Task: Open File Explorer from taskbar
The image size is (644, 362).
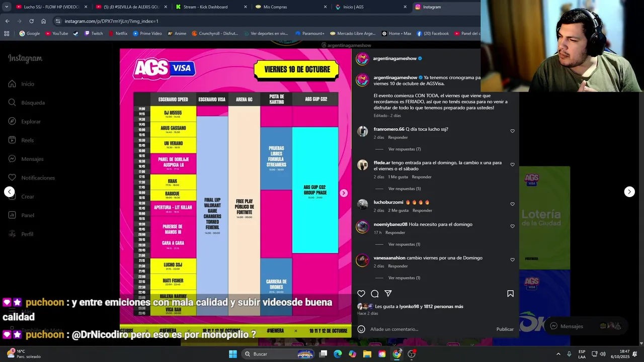Action: pos(367,354)
